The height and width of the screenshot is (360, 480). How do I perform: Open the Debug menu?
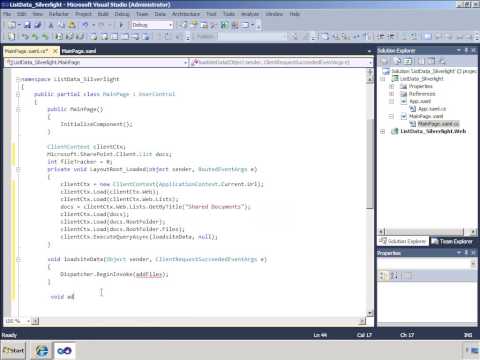pos(122,14)
